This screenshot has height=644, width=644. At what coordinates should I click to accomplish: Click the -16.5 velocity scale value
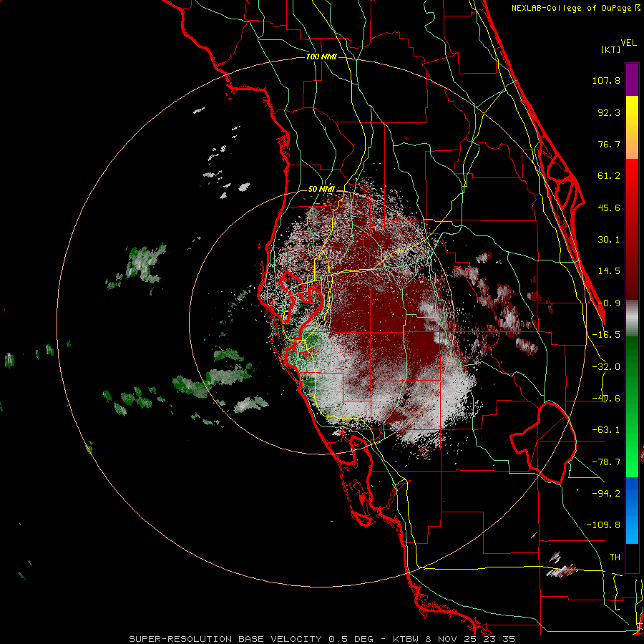(x=606, y=335)
